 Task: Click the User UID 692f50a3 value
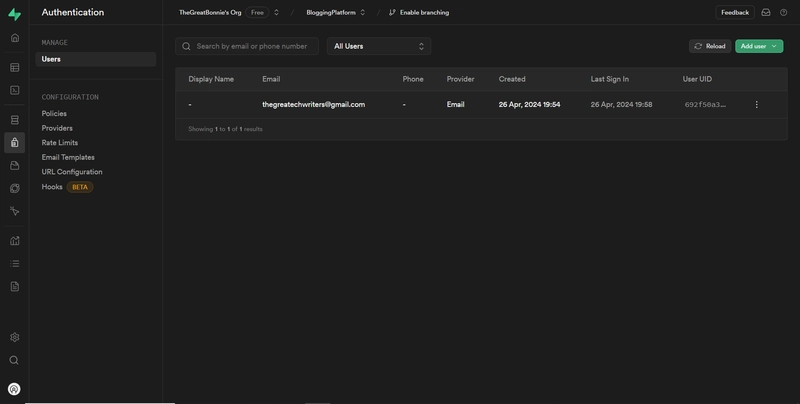705,105
